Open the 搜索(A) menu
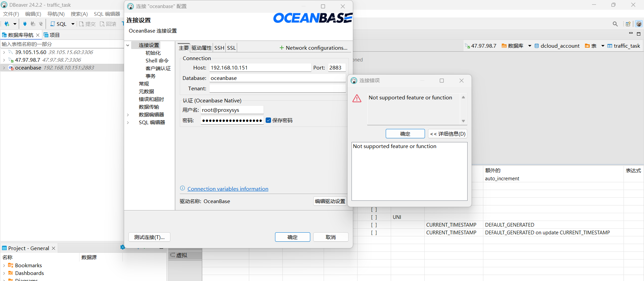The image size is (644, 281). pos(79,14)
